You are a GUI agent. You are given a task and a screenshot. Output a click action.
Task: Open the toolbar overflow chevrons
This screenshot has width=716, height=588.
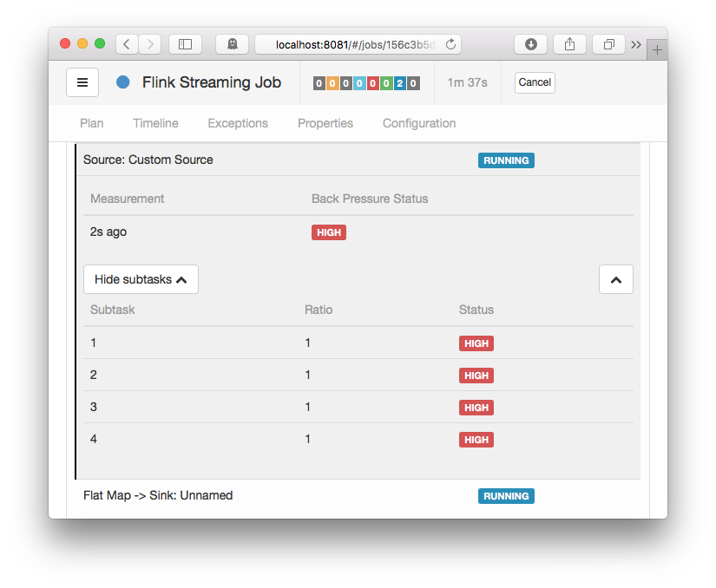(x=636, y=44)
